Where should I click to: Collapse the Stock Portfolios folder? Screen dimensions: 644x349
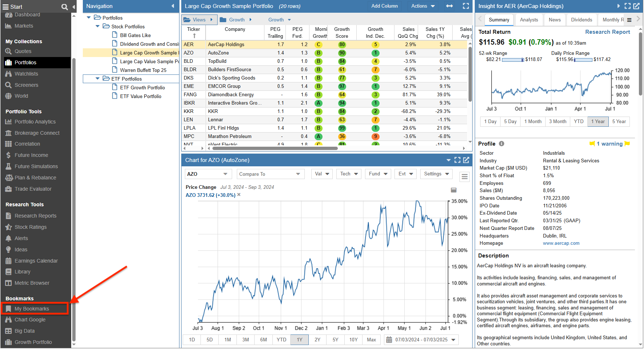click(x=97, y=26)
